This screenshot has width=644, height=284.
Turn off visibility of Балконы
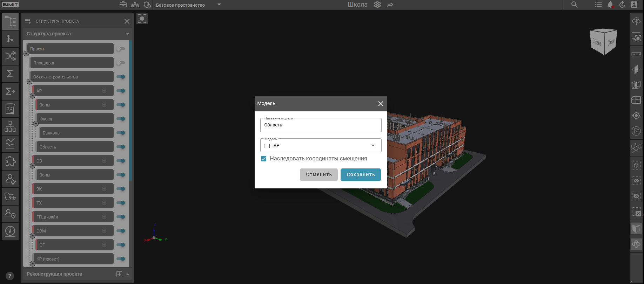[x=121, y=133]
